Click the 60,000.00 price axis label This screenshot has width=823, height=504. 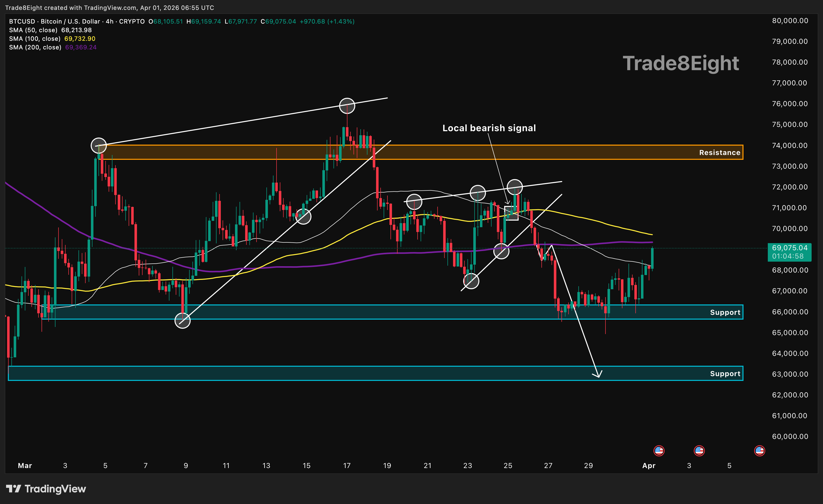click(790, 437)
